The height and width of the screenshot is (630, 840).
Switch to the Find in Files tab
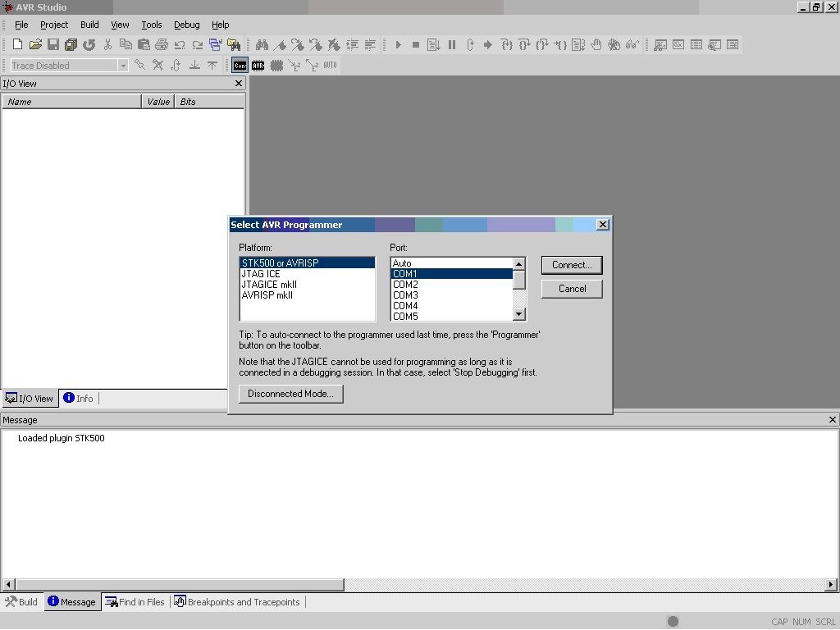[x=135, y=602]
